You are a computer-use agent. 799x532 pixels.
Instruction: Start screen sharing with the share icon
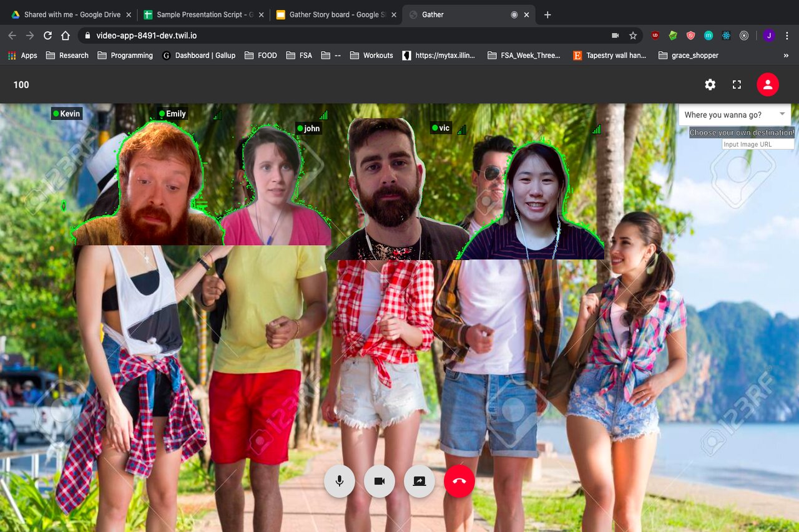(x=419, y=481)
